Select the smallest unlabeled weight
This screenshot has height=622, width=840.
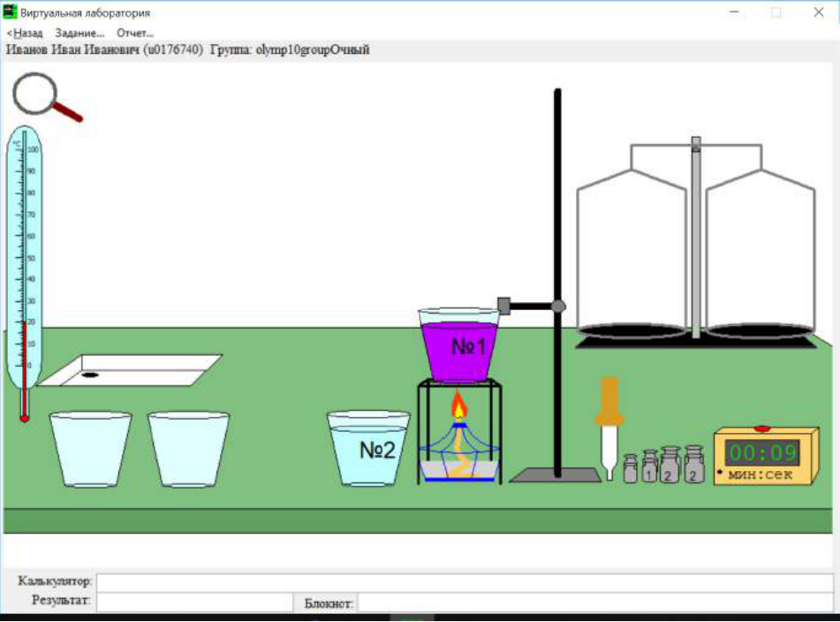pyautogui.click(x=631, y=469)
